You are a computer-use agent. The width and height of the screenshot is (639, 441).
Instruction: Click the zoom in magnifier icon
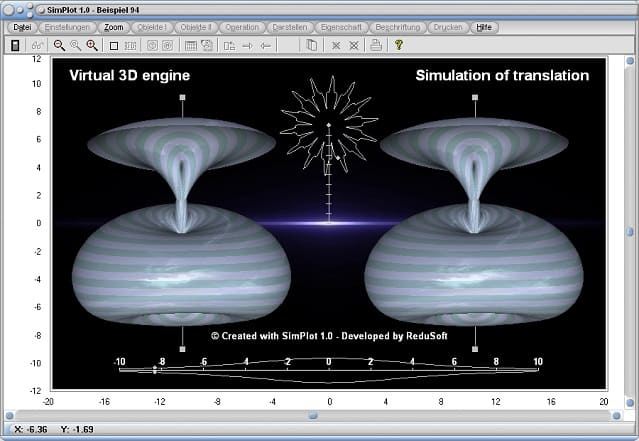[x=92, y=45]
